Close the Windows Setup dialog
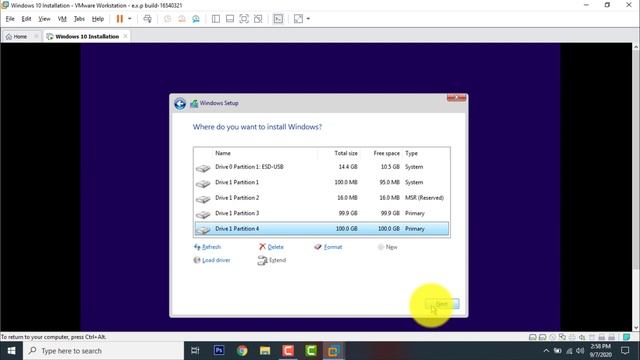The height and width of the screenshot is (360, 640). (456, 98)
